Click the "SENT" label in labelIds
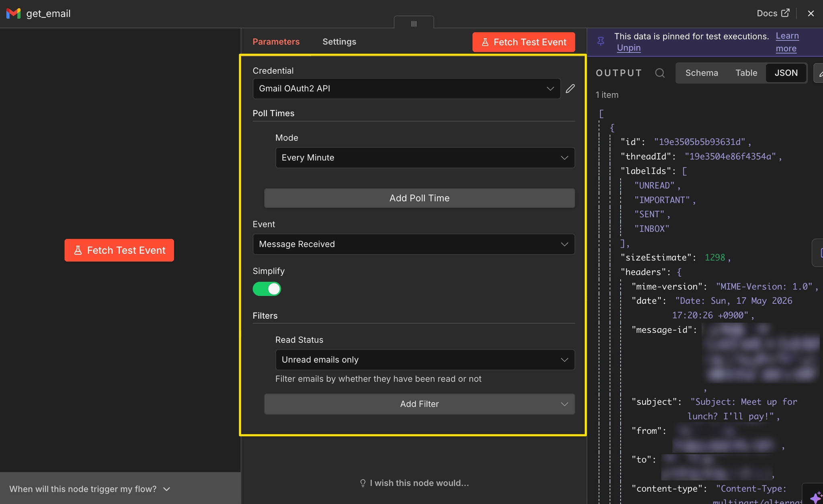Viewport: 823px width, 504px height. 649,214
